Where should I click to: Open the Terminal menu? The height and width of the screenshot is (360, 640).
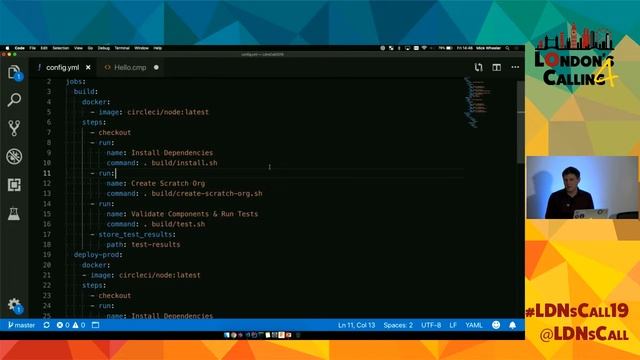point(122,48)
